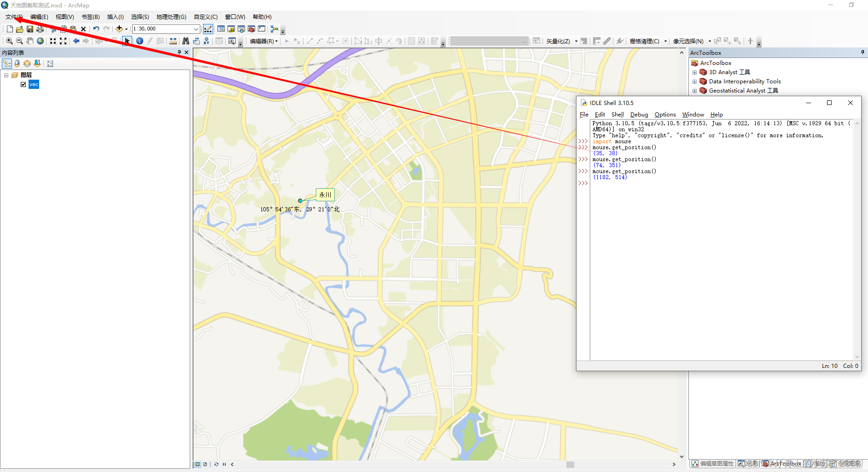The width and height of the screenshot is (868, 472).
Task: Open the 地理处理(G) menu
Action: click(x=171, y=17)
